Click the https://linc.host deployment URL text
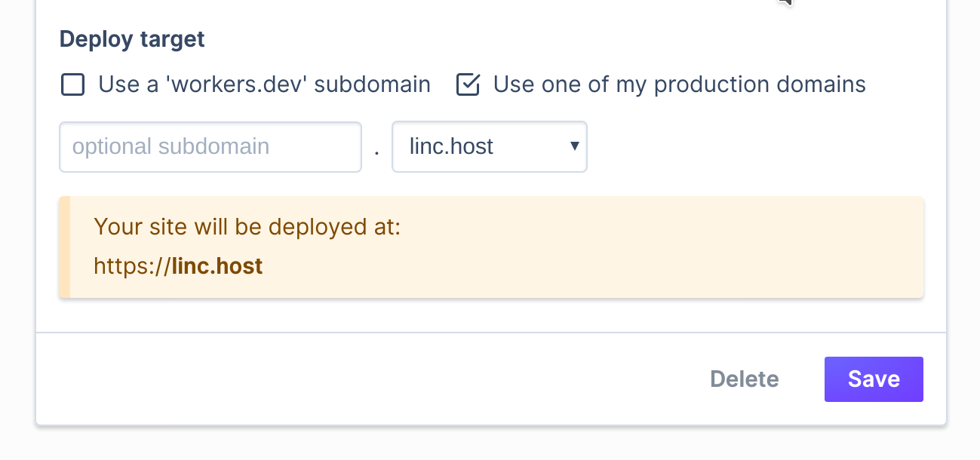This screenshot has height=460, width=980. pyautogui.click(x=178, y=265)
